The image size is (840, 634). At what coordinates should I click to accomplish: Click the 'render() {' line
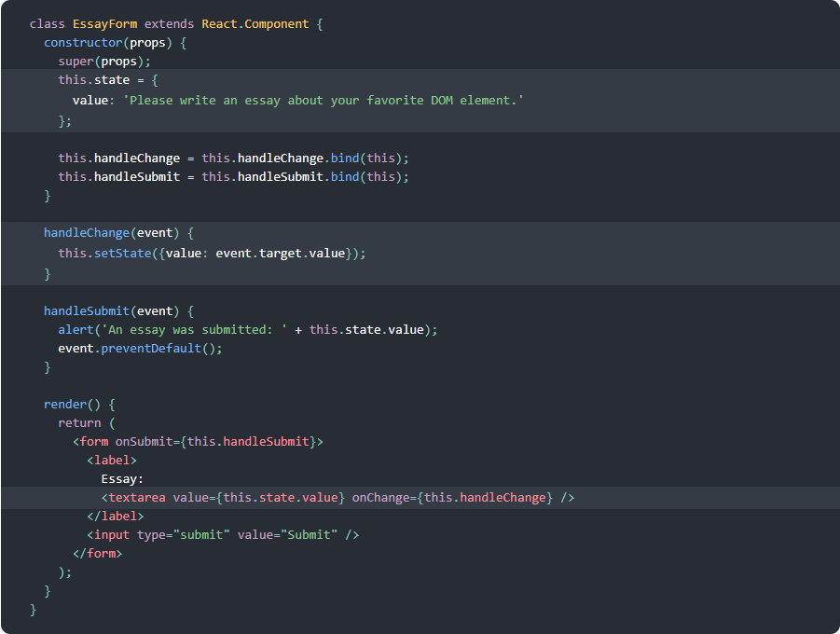79,405
